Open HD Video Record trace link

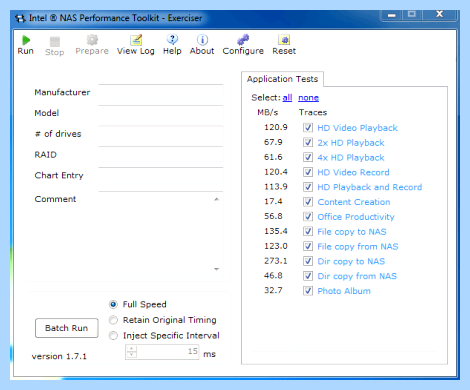pyautogui.click(x=353, y=172)
